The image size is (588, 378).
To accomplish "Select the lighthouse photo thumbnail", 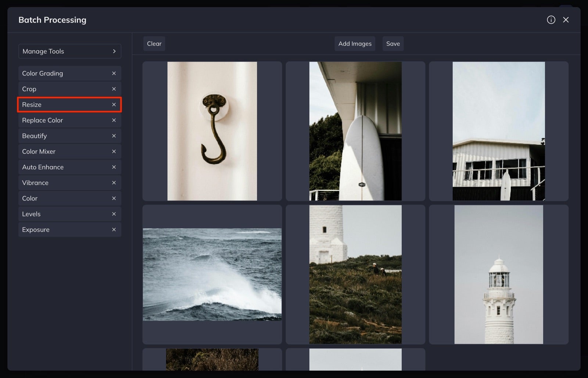I will pyautogui.click(x=498, y=275).
